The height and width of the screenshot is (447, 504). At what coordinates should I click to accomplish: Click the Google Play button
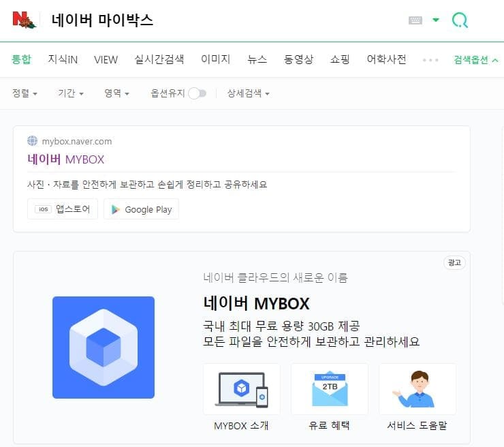[x=141, y=209]
